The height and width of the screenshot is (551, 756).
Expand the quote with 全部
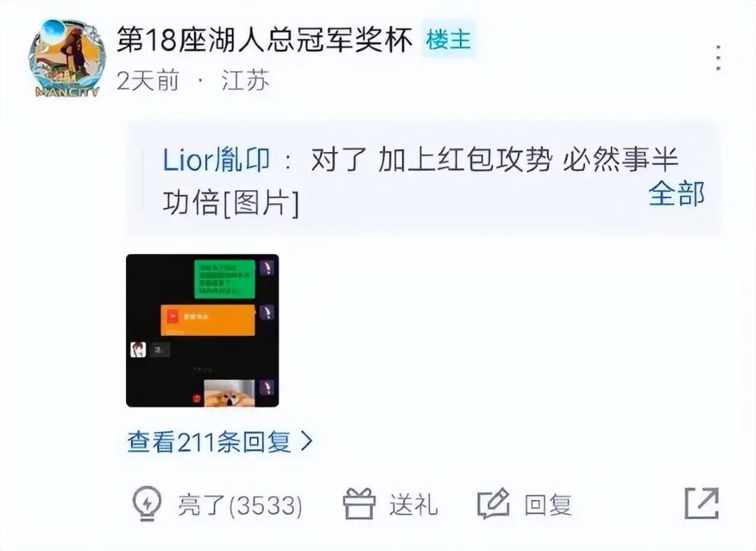coord(676,194)
